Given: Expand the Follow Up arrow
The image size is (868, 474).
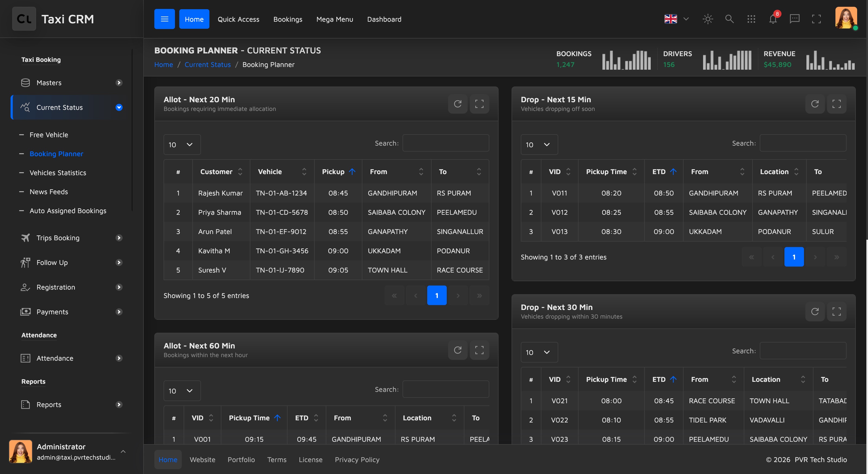Looking at the screenshot, I should 119,262.
